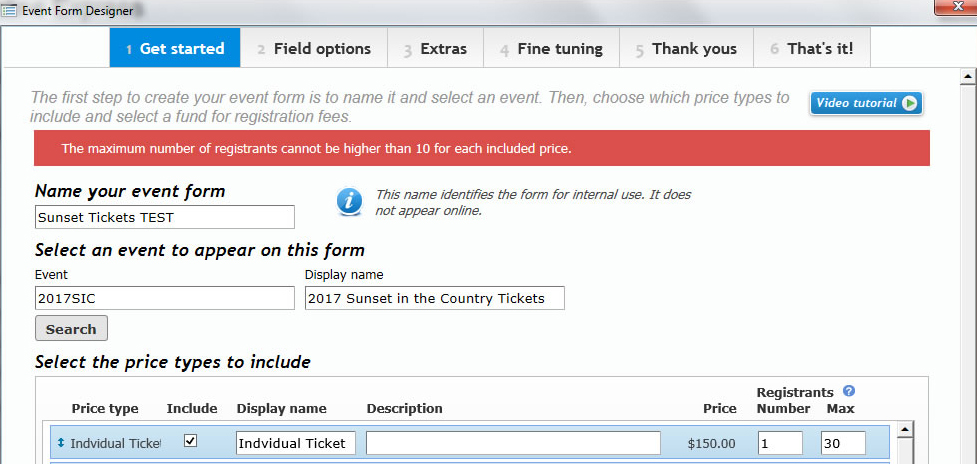Click the main page scrollbar up arrow
Viewport: 977px width, 464px height.
[x=968, y=77]
